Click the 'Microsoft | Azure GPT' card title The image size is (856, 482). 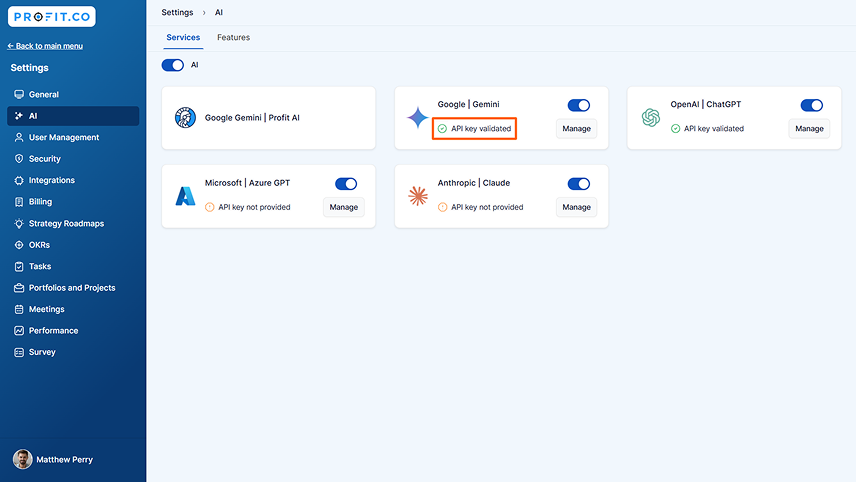pyautogui.click(x=247, y=183)
